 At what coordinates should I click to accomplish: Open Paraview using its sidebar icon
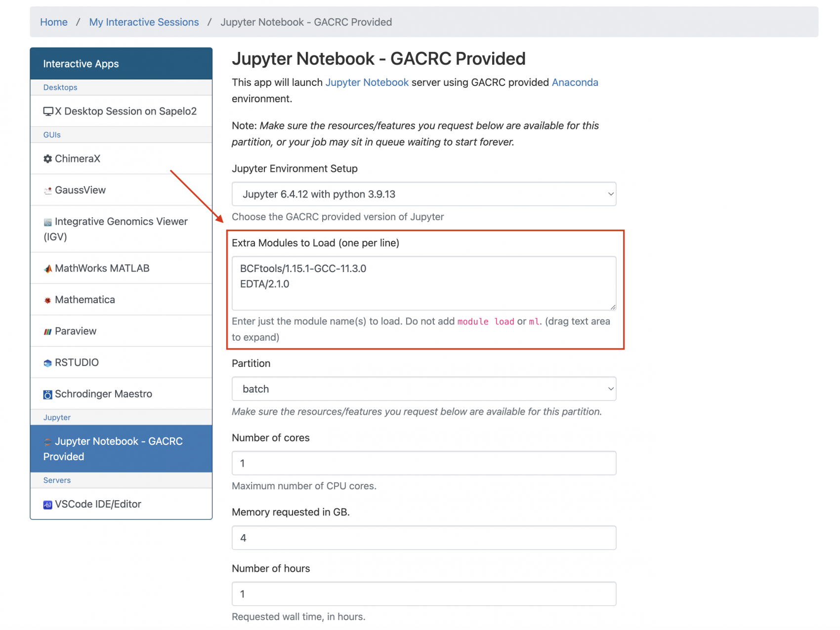(x=47, y=331)
